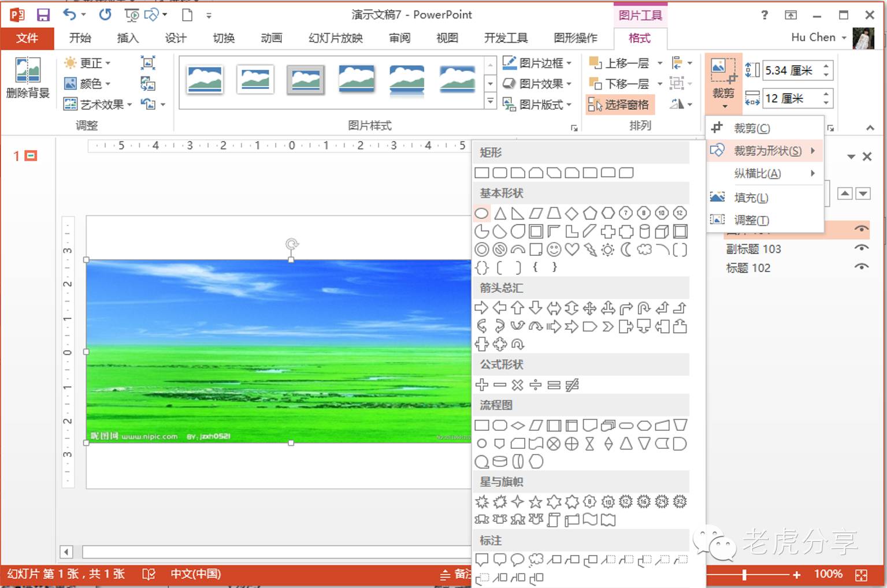The width and height of the screenshot is (887, 588).
Task: Click the Help question mark icon
Action: (x=764, y=15)
